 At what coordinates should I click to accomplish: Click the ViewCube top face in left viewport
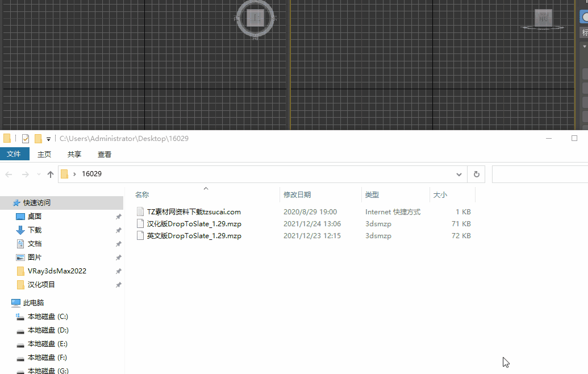pos(256,18)
